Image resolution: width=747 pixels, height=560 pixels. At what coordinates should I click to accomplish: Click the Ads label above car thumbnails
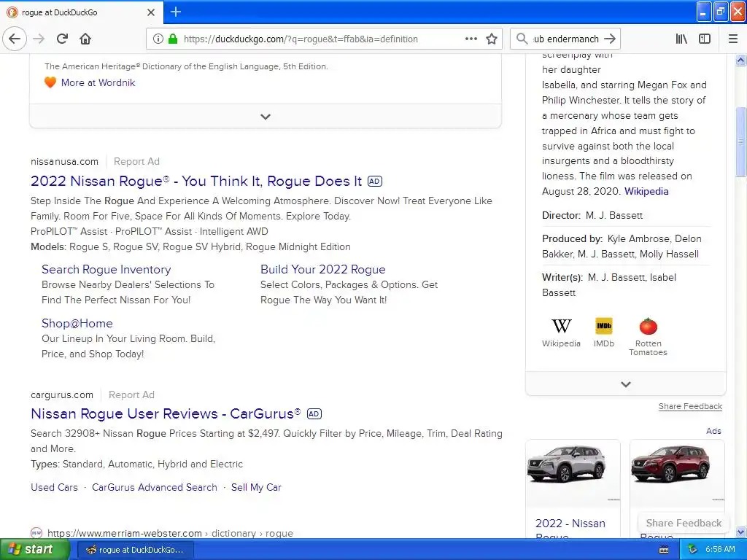713,431
